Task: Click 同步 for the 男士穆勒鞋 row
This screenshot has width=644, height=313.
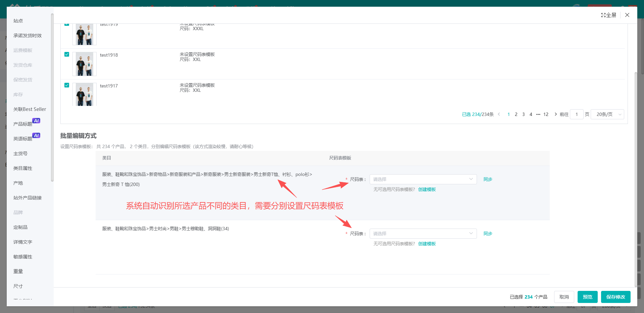Action: (x=488, y=234)
